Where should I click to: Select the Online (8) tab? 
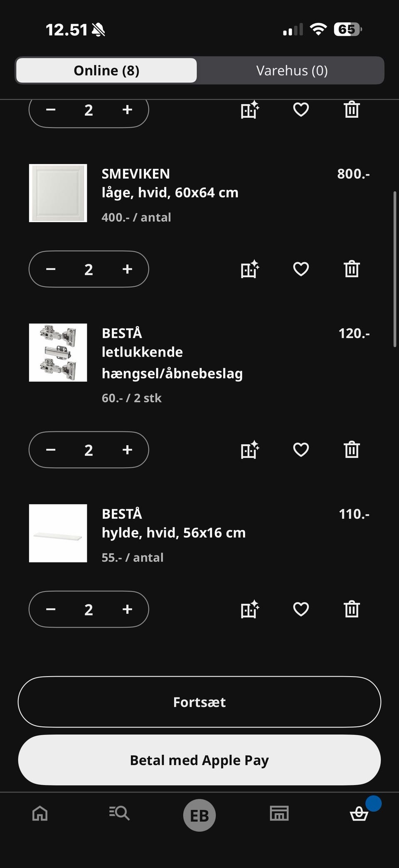pos(106,70)
